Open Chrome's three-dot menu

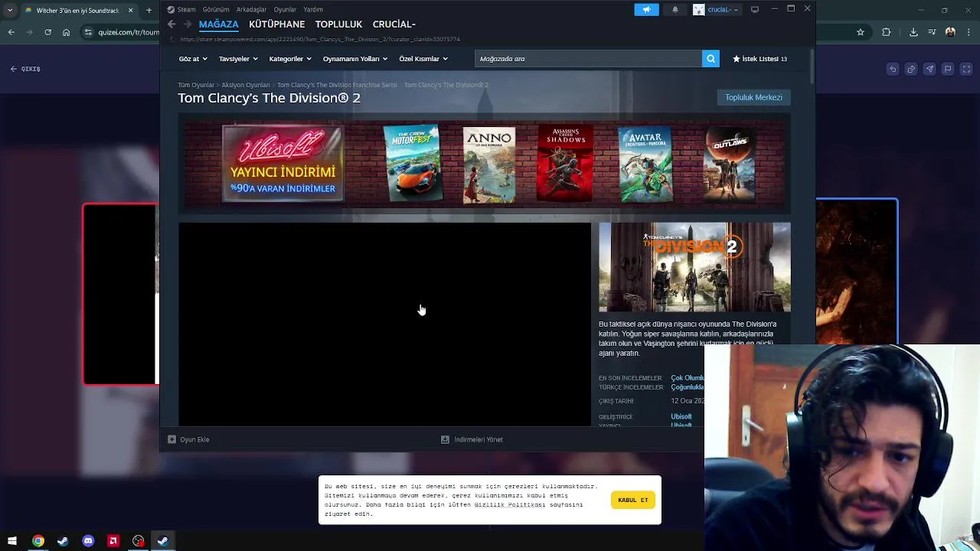point(969,32)
